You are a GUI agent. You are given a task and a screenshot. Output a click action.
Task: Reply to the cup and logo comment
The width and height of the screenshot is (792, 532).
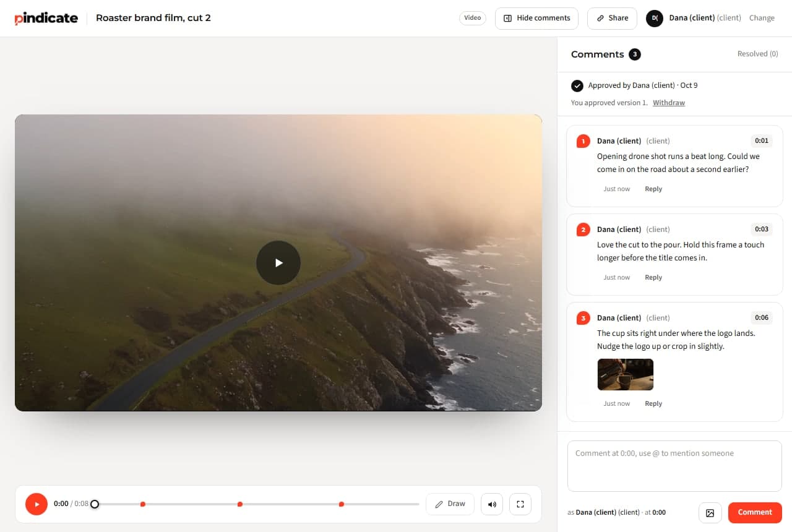(x=653, y=404)
